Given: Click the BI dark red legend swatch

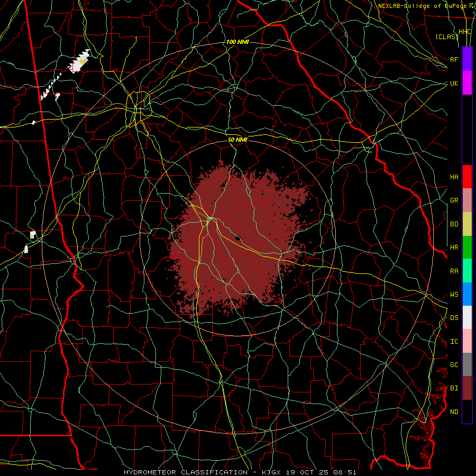Looking at the screenshot, I should (467, 388).
